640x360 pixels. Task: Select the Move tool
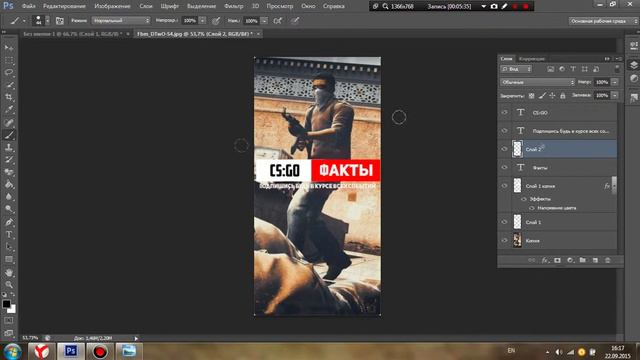[9, 48]
